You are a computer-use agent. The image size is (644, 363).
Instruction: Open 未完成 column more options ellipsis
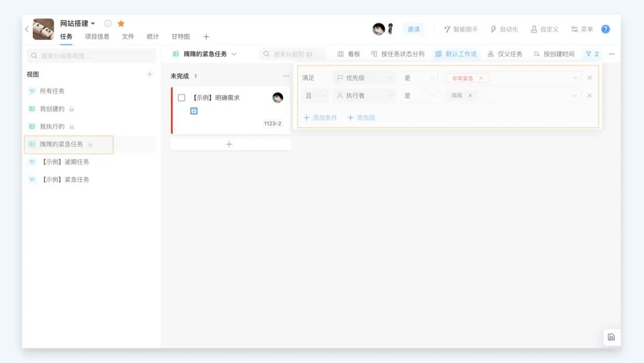point(286,76)
